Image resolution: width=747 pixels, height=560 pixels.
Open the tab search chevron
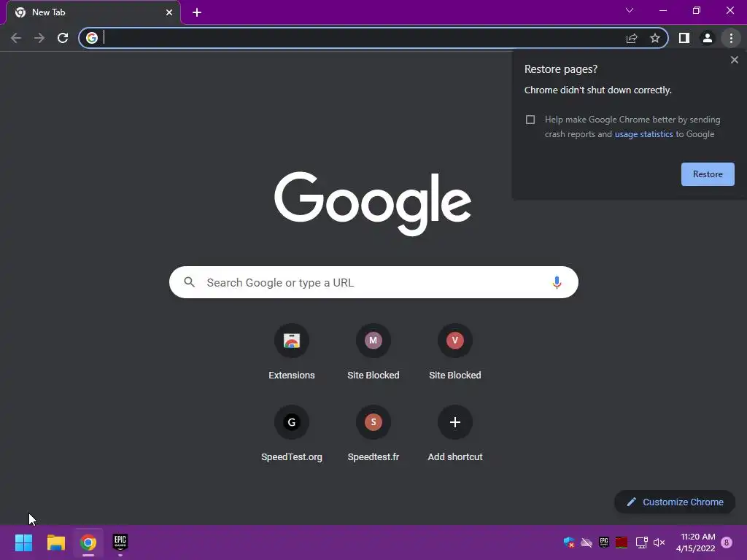[x=630, y=10]
